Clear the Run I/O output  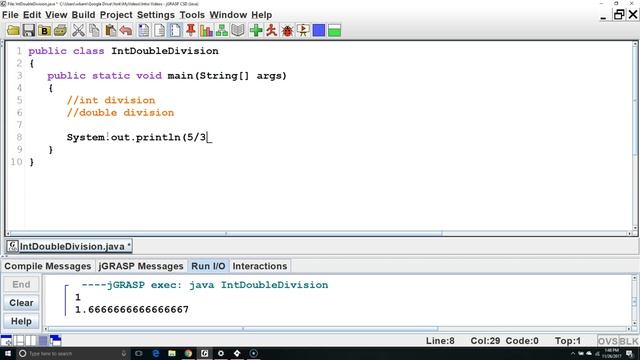[x=21, y=303]
